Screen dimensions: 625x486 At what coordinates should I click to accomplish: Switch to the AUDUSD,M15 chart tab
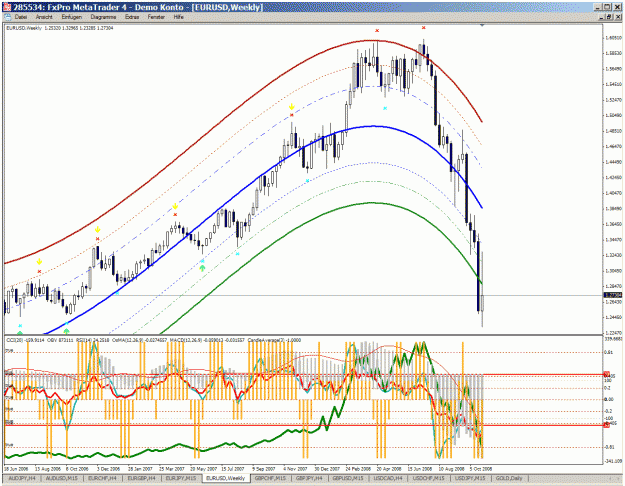point(61,478)
